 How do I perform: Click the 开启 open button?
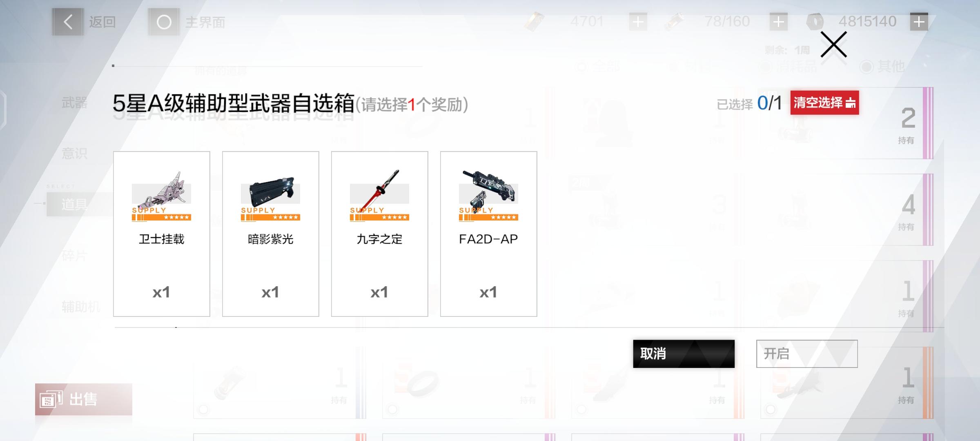pyautogui.click(x=806, y=354)
